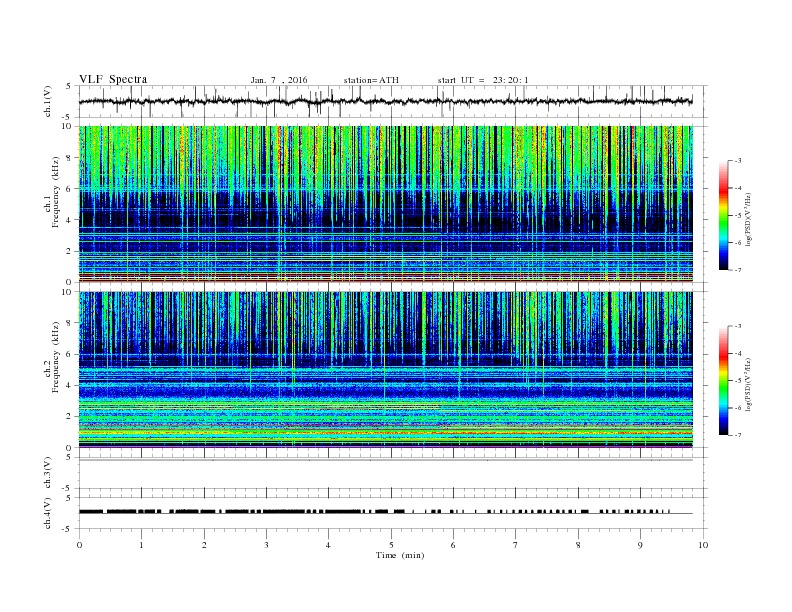Click the "VLF Spectra" plot title
This screenshot has height=612, width=792.
pos(113,79)
